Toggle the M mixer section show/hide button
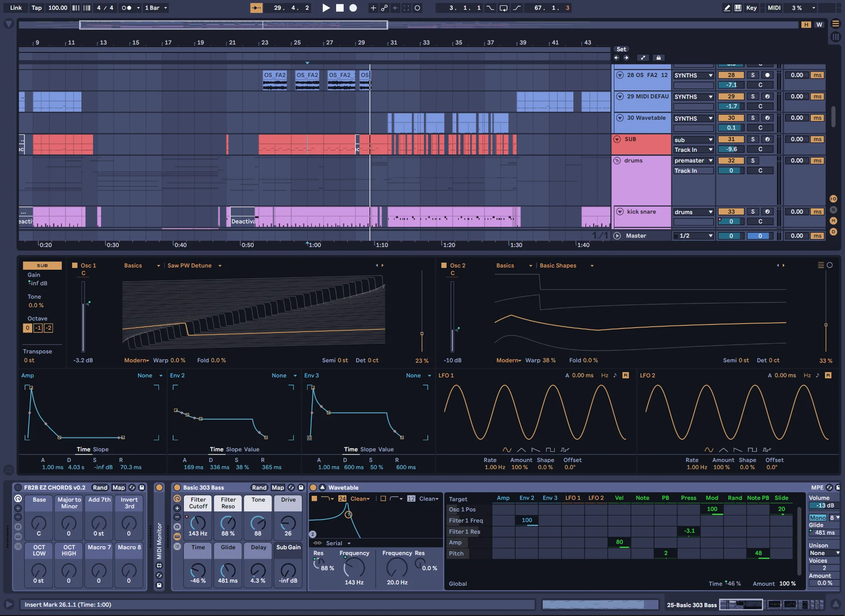Image resolution: width=845 pixels, height=616 pixels. click(833, 221)
